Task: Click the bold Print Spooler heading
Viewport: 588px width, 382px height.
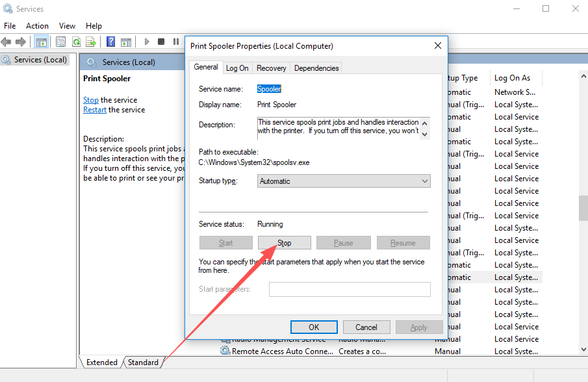Action: [x=107, y=79]
